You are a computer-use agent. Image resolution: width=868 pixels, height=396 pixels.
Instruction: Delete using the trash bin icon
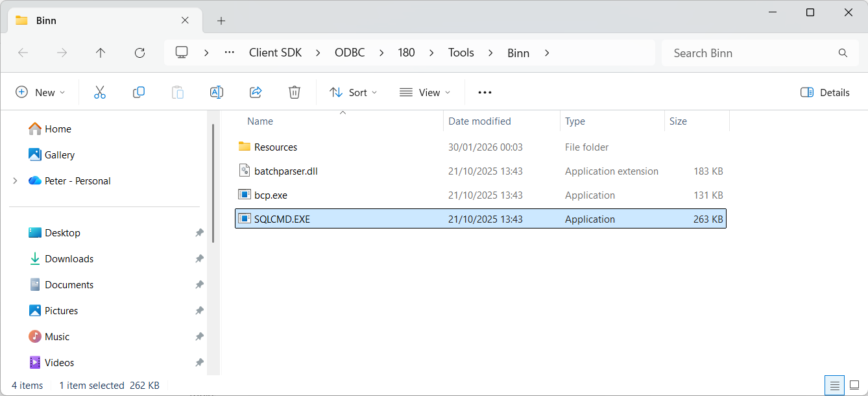click(295, 92)
